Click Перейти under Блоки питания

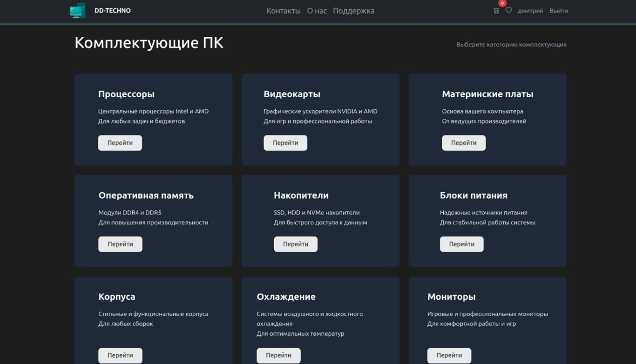tap(461, 244)
